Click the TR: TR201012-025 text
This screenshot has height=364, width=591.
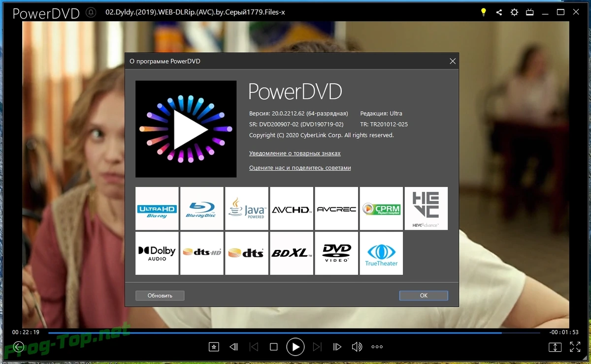click(x=384, y=124)
